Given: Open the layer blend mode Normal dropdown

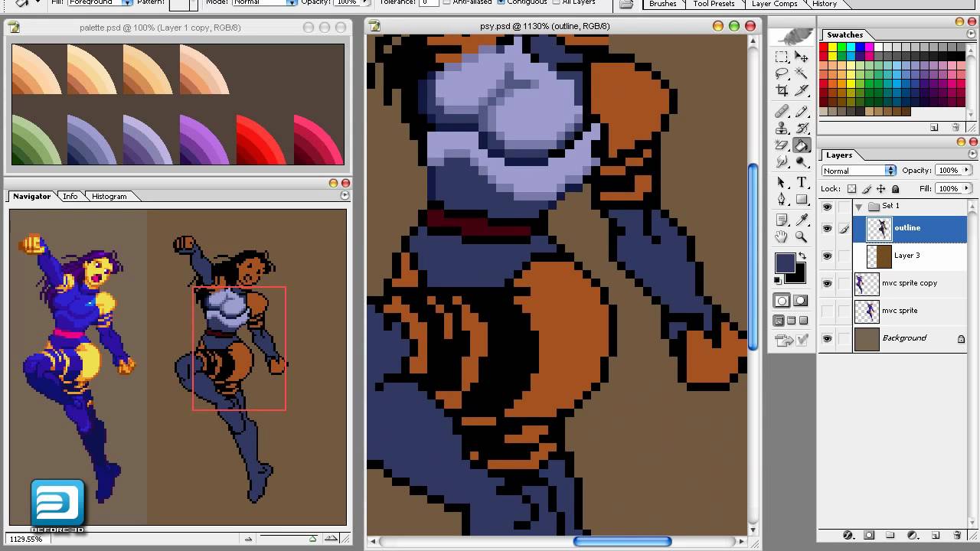Looking at the screenshot, I should (858, 171).
